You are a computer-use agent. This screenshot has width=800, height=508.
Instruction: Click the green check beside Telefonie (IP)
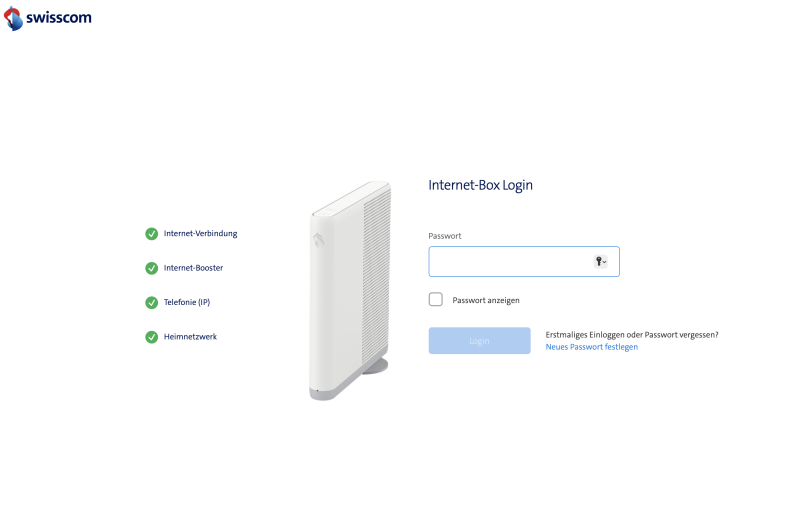click(152, 303)
